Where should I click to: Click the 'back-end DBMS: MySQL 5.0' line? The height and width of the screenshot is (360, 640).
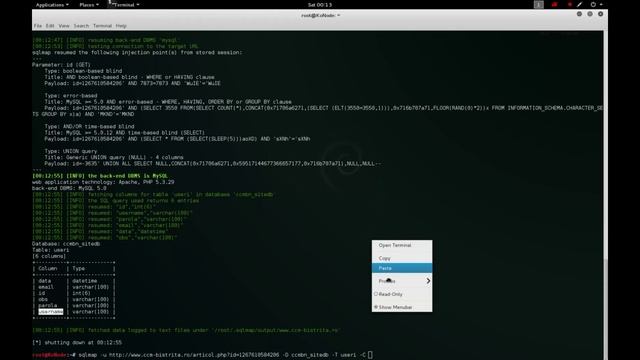[x=69, y=189]
